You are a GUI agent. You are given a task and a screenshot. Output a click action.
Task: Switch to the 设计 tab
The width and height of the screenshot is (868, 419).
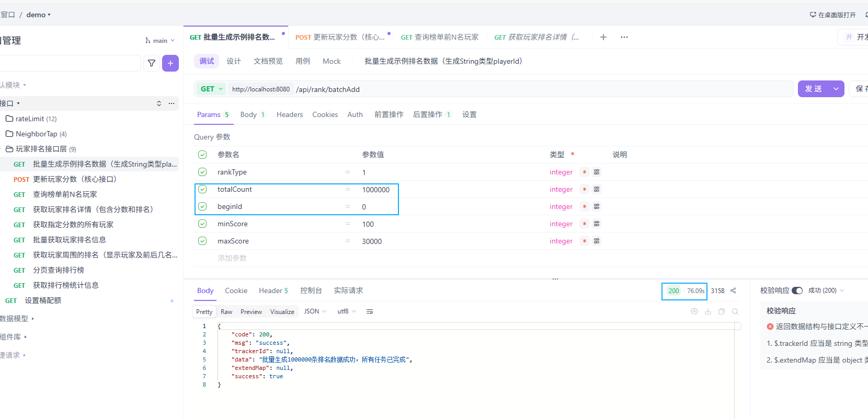tap(234, 61)
